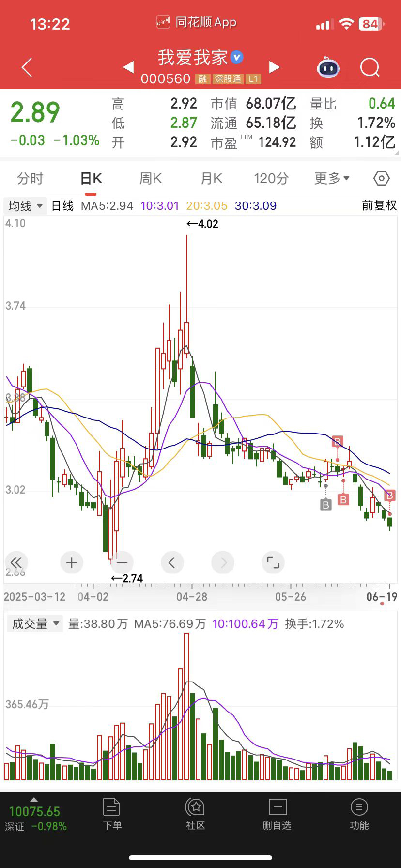This screenshot has width=401, height=868.
Task: Open 深证 index 10075.65 quote
Action: pyautogui.click(x=35, y=812)
